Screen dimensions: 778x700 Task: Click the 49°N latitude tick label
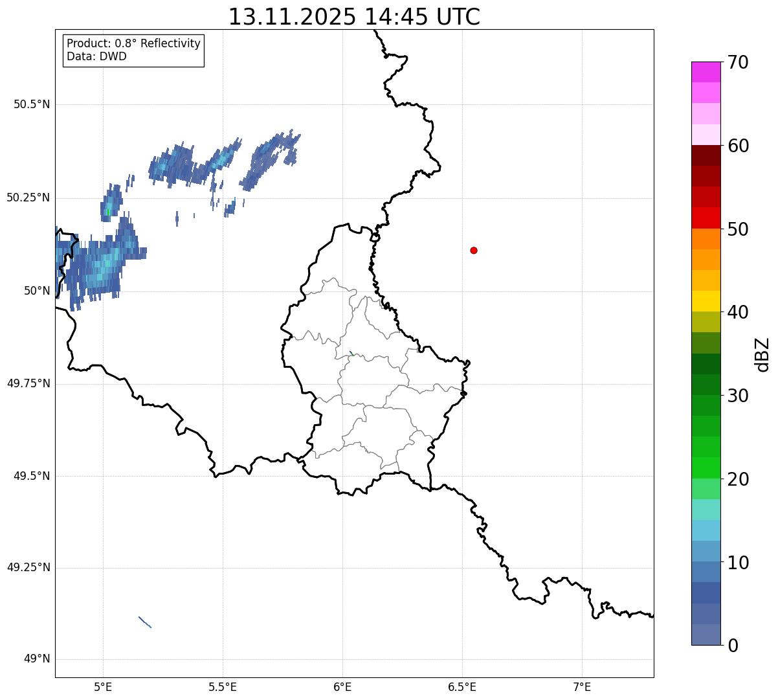36,659
